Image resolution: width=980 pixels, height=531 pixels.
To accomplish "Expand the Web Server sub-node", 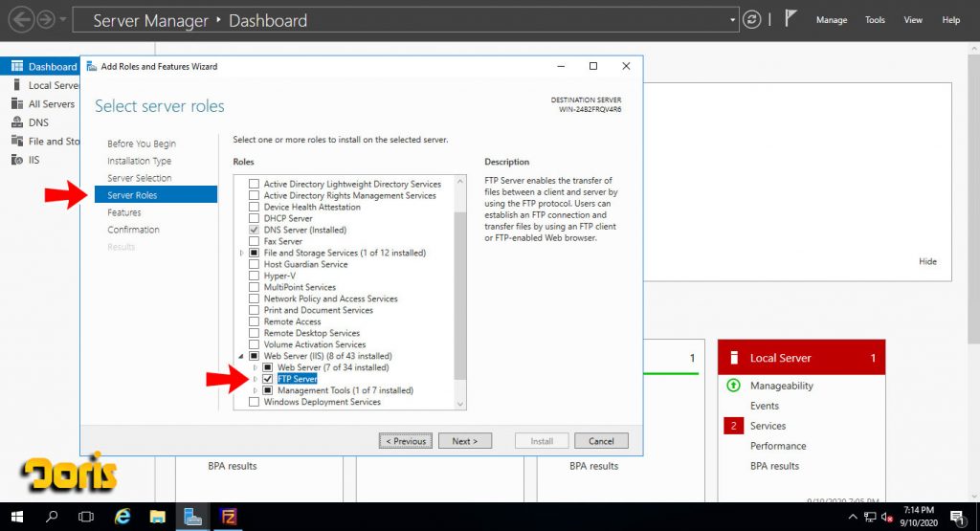I will coord(255,367).
